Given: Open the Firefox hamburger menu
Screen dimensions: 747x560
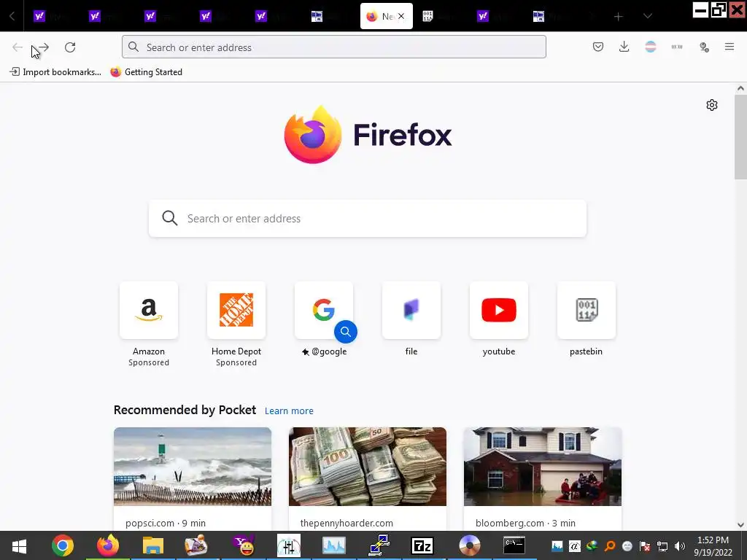Looking at the screenshot, I should (x=729, y=47).
